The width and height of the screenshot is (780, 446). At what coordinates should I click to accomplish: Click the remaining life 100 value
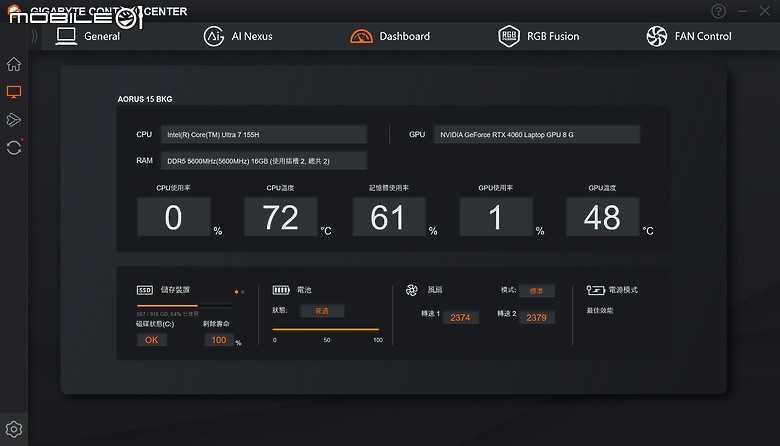pyautogui.click(x=219, y=340)
